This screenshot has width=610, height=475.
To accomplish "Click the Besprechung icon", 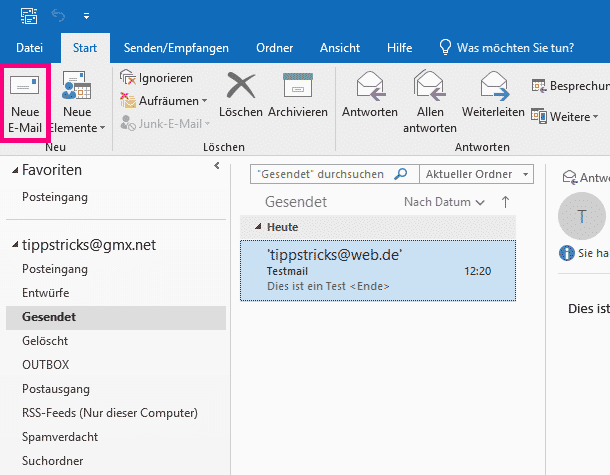I will coord(539,86).
